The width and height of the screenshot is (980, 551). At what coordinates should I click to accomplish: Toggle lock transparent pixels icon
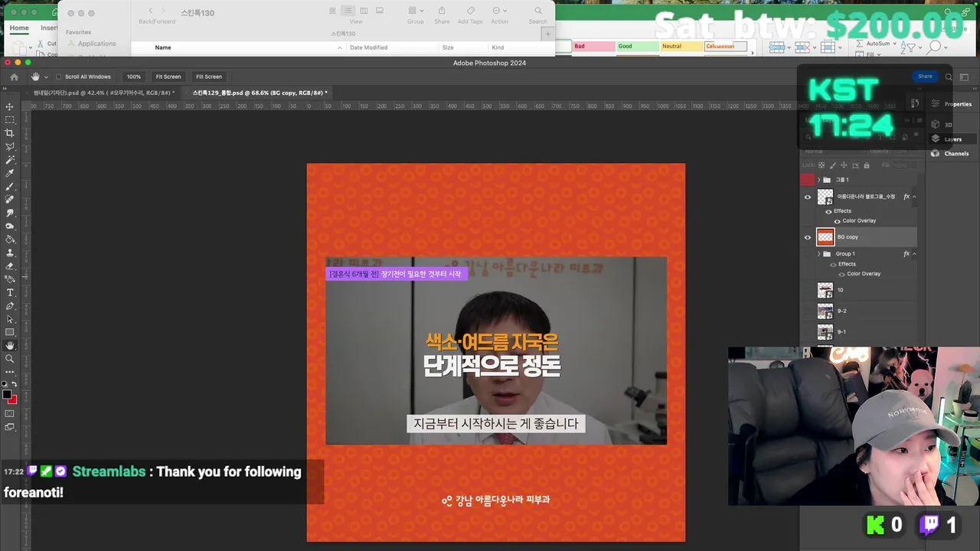pyautogui.click(x=822, y=165)
